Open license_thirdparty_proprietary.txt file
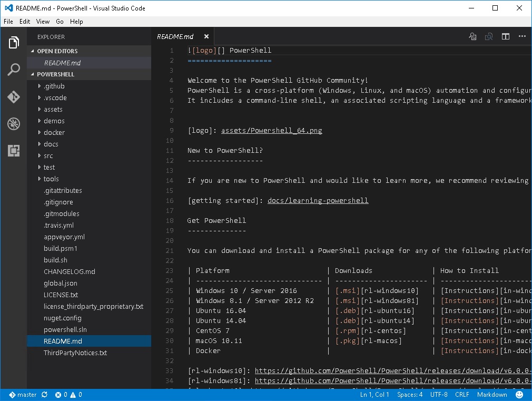 pos(89,306)
